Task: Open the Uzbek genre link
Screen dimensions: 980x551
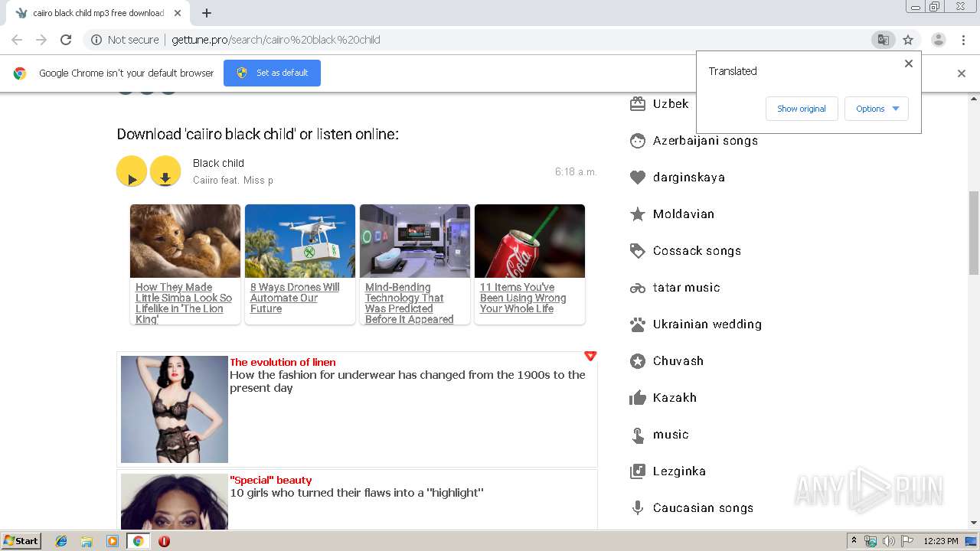Action: point(671,104)
